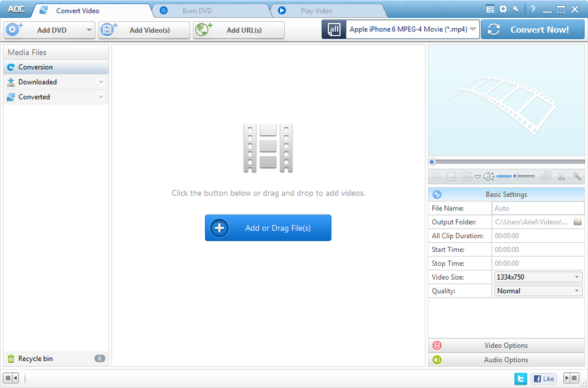Open help question mark icon
The image size is (588, 388).
(533, 9)
